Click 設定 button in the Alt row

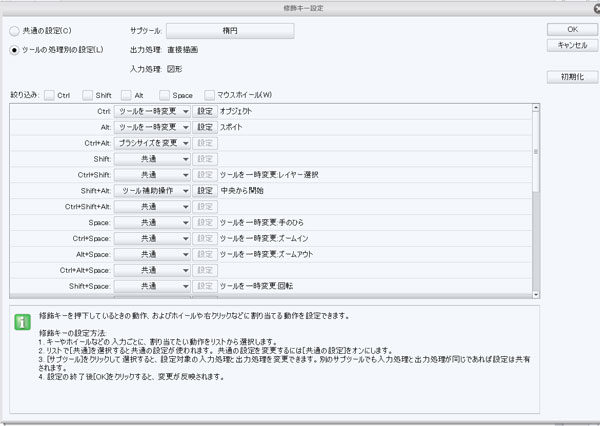[x=205, y=127]
